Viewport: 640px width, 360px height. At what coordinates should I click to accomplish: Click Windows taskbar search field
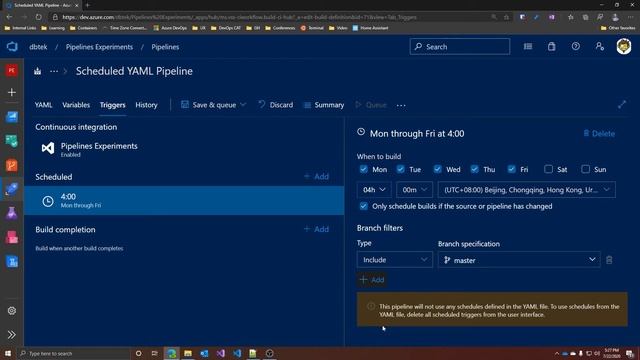[x=73, y=353]
